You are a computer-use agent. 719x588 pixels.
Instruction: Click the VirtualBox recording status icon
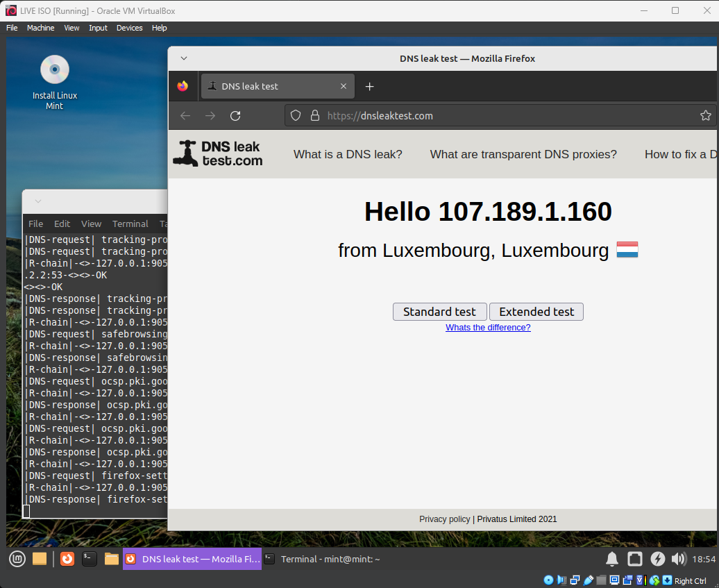(x=628, y=580)
